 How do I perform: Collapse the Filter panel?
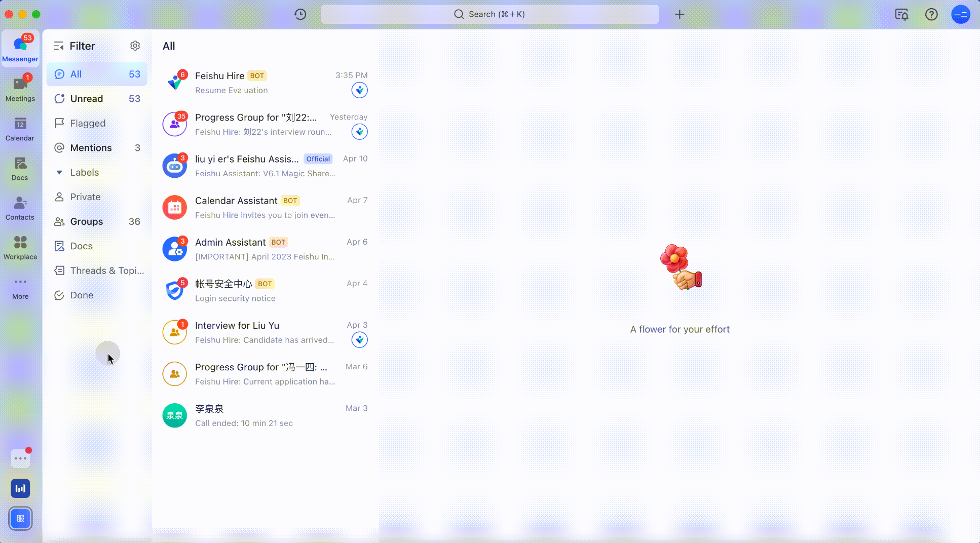pos(59,46)
